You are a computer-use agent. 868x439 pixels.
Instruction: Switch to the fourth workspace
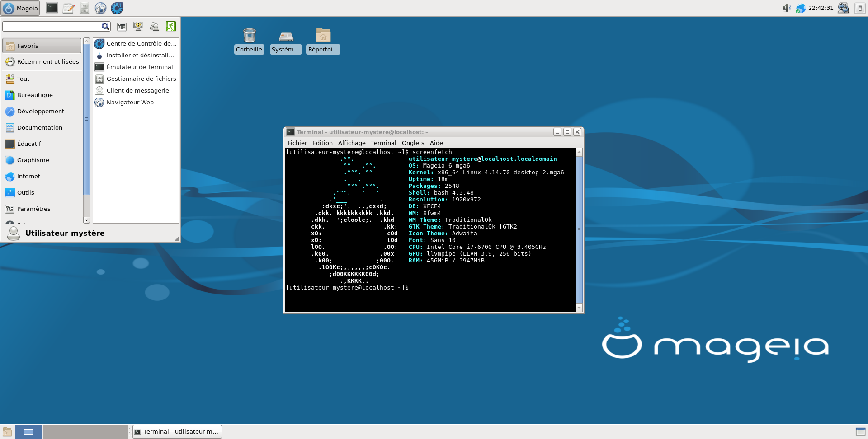(x=113, y=432)
